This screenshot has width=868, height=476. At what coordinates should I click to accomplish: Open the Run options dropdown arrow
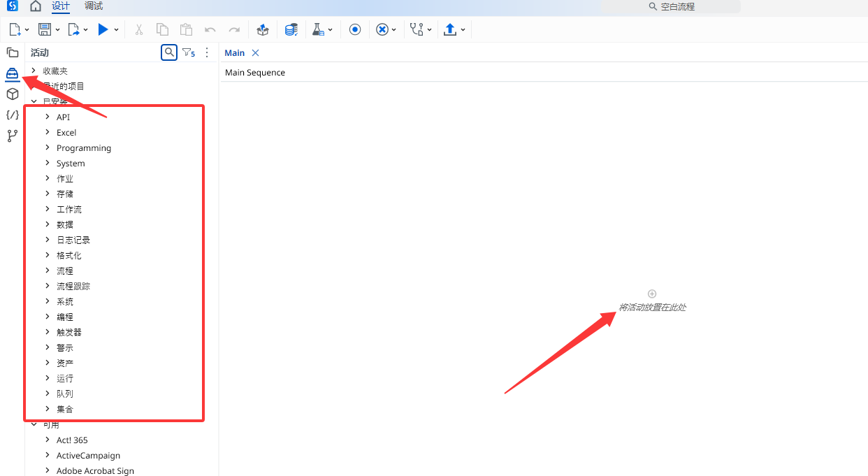tap(116, 30)
